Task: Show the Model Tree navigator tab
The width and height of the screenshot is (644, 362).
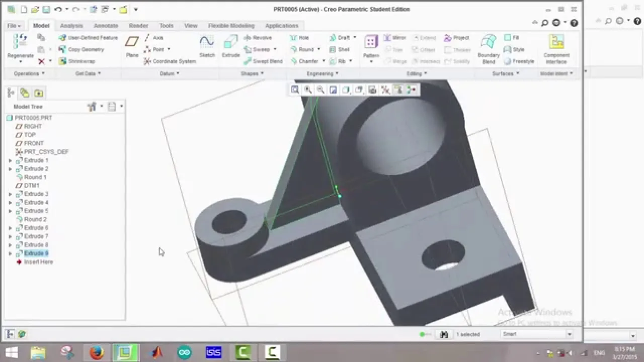Action: coord(11,93)
